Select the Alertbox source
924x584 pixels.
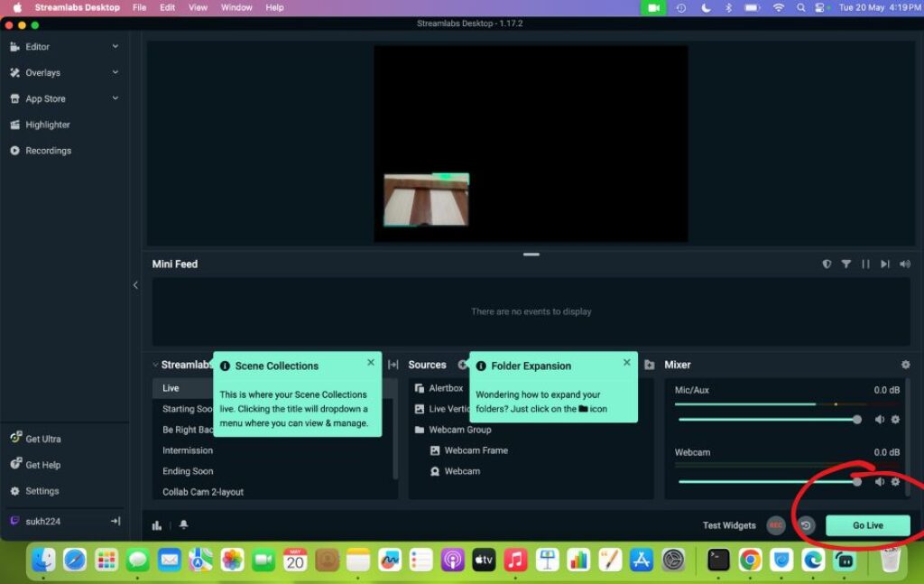click(x=446, y=388)
